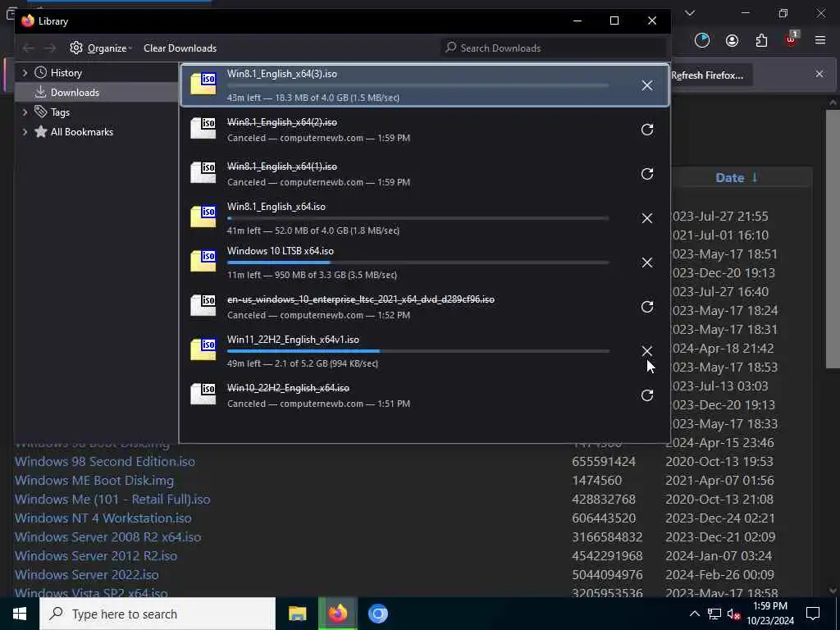This screenshot has width=840, height=630.
Task: Open the blue-ring browser taskbar icon
Action: (x=377, y=614)
